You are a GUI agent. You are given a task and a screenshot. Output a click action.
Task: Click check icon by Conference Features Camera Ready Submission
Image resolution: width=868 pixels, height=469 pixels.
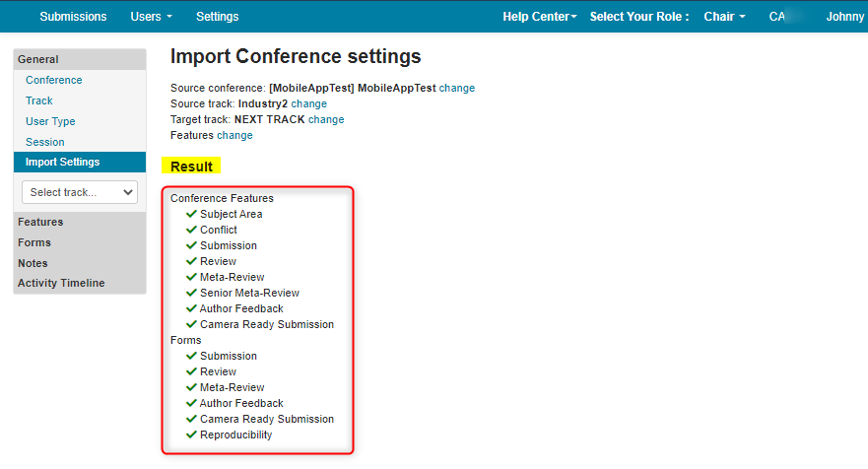[x=191, y=324]
